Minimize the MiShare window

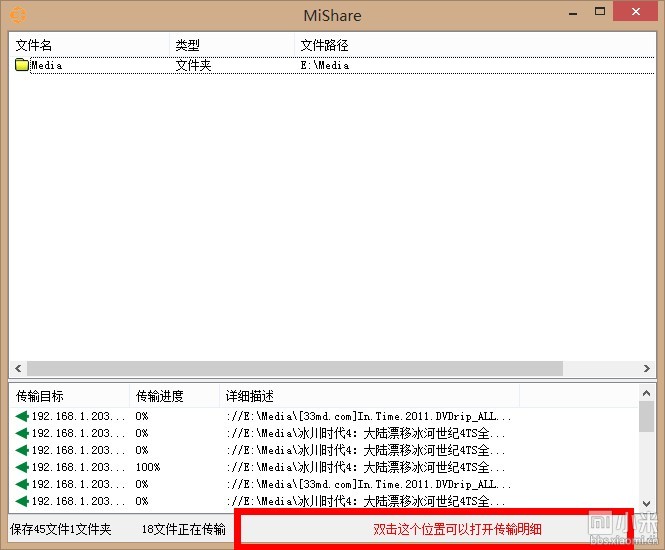[573, 13]
